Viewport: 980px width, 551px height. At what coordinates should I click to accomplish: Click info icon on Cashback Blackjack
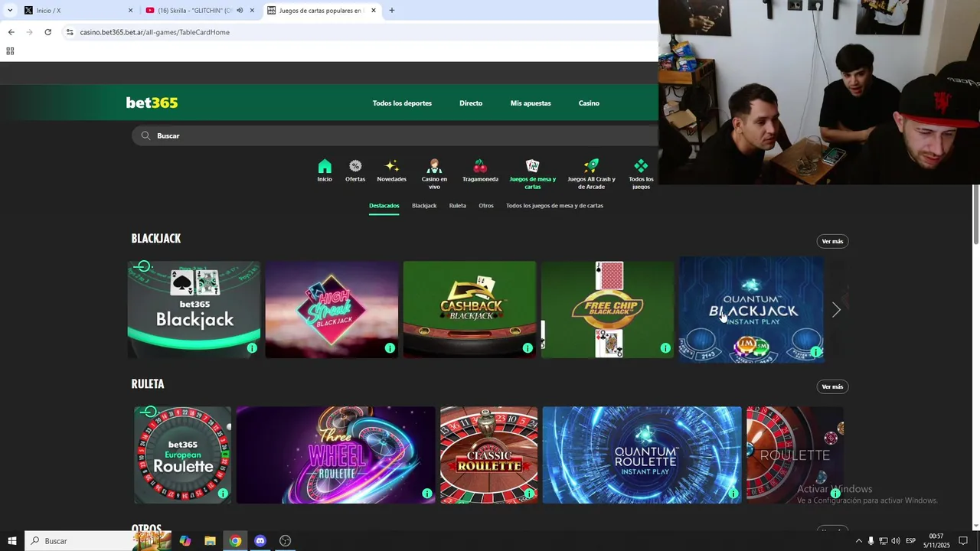[x=528, y=348]
